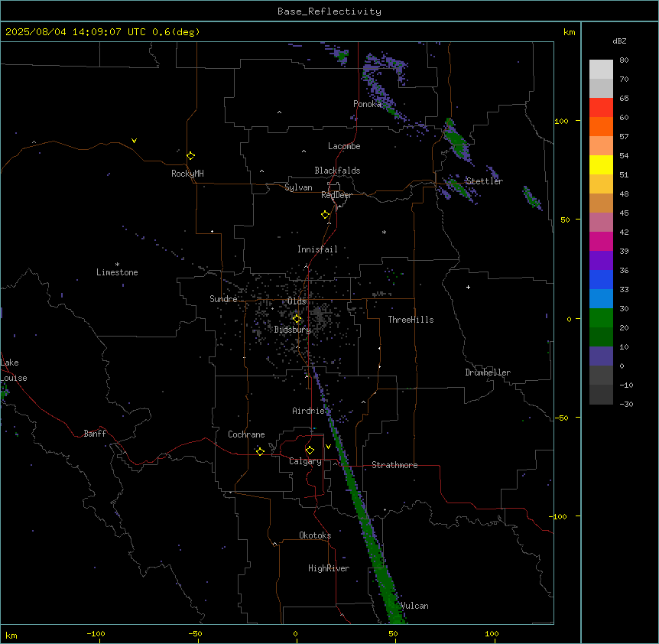Viewport: 659px width, 644px height.
Task: Select the white asterisk marker above Limestone
Action: tap(117, 264)
